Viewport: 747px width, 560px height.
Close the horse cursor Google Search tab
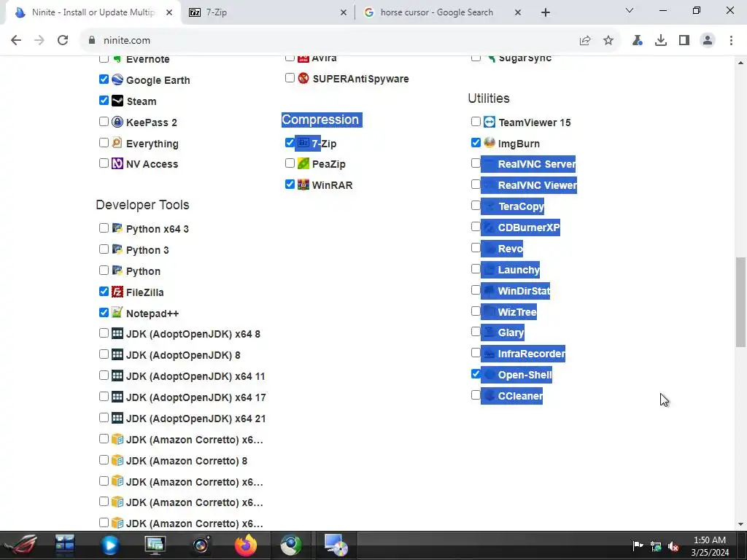[518, 12]
